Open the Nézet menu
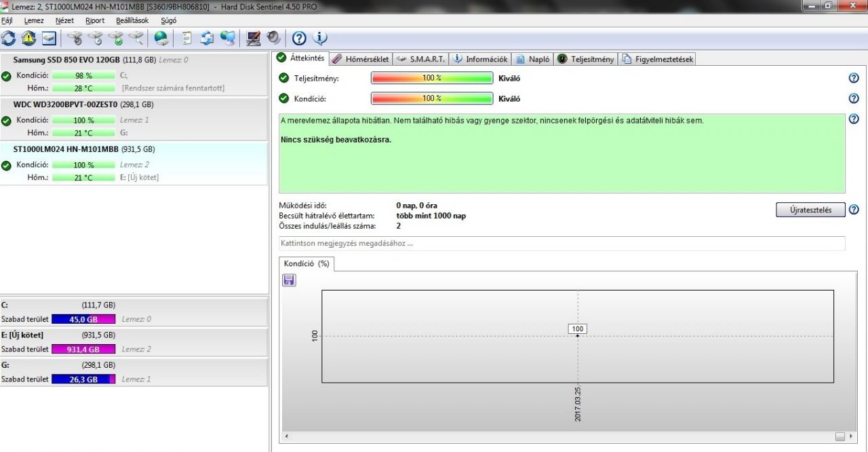The image size is (868, 452). click(64, 20)
